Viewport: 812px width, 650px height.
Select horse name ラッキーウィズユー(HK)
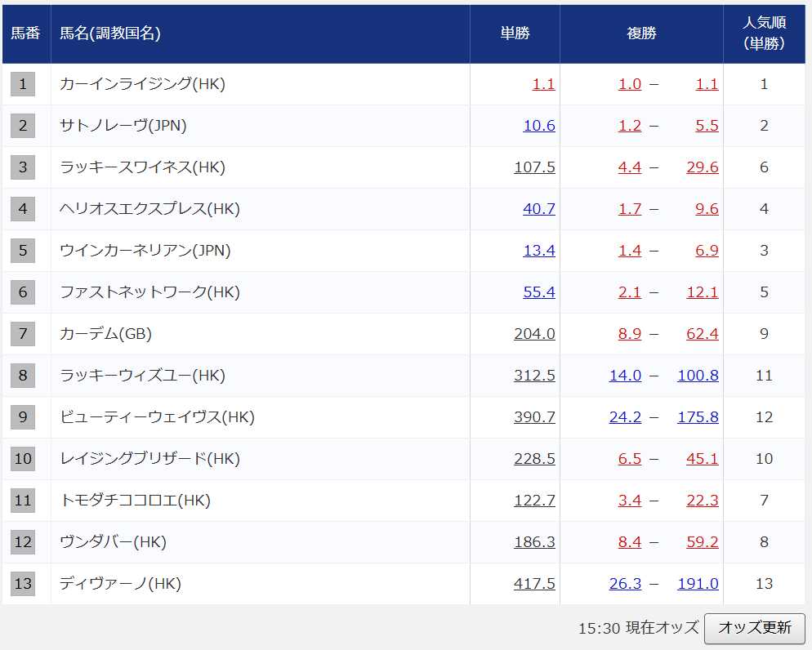[142, 376]
